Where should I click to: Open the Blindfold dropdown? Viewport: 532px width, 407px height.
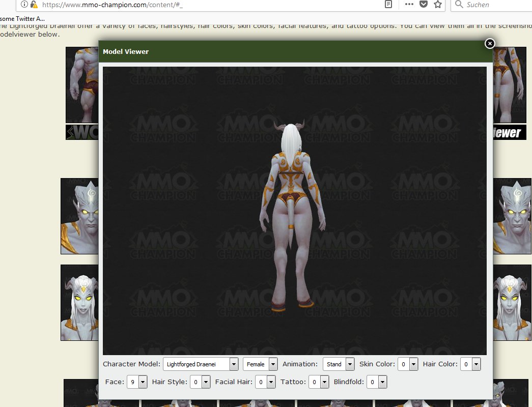(x=377, y=382)
